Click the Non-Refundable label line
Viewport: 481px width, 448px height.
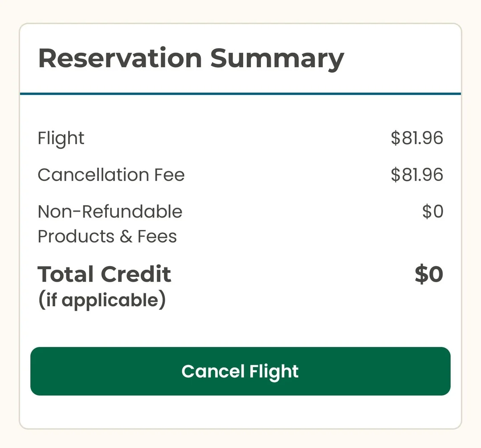[110, 211]
